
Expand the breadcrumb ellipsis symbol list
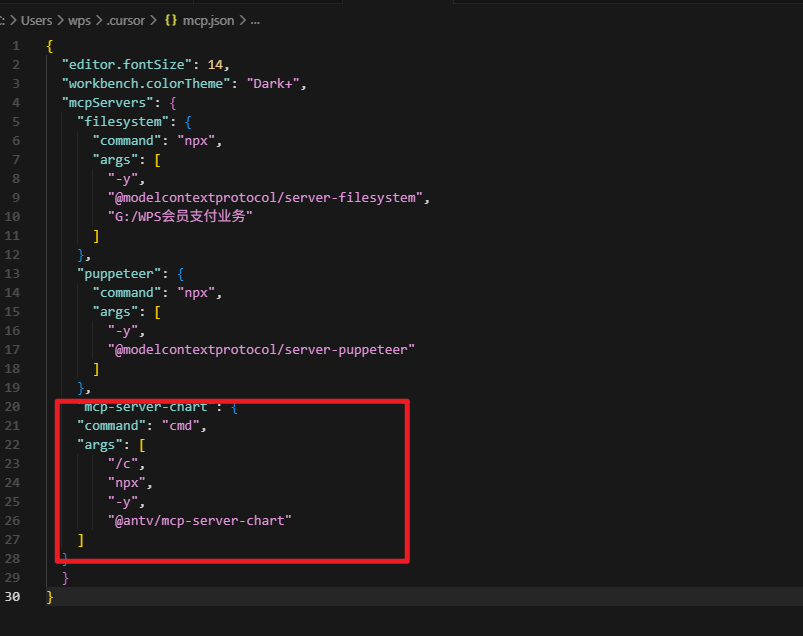point(255,20)
